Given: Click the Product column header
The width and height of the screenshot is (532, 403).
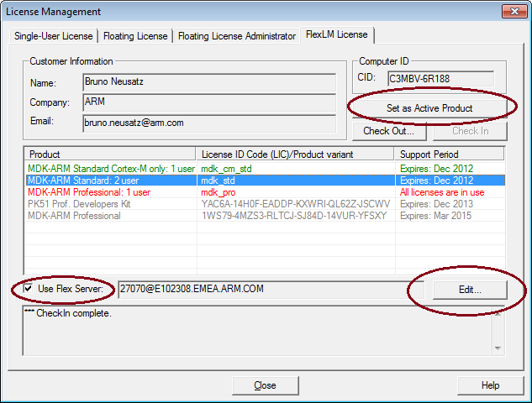Looking at the screenshot, I should 110,154.
